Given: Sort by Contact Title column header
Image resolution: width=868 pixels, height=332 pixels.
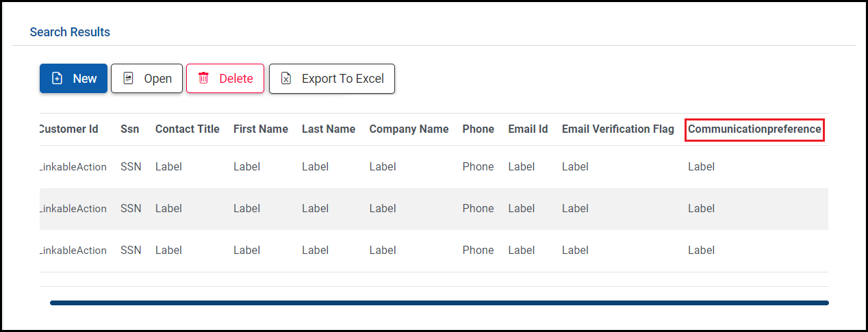Looking at the screenshot, I should (x=188, y=129).
